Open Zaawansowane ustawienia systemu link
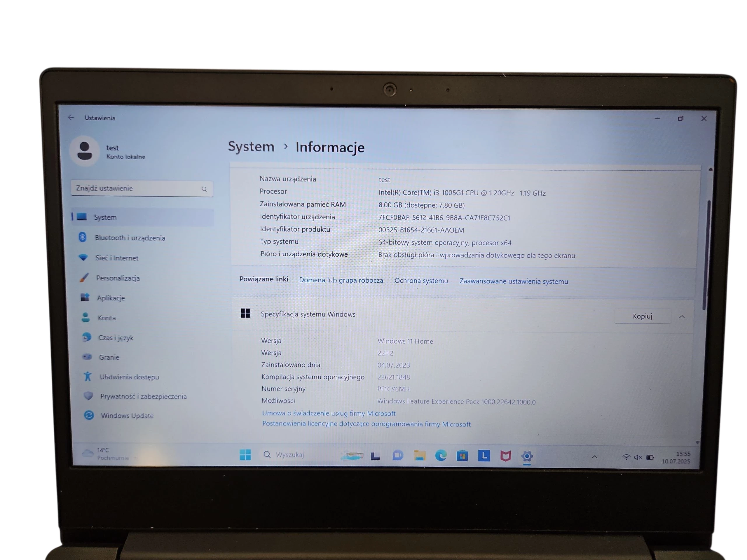747x560 pixels. tap(514, 281)
